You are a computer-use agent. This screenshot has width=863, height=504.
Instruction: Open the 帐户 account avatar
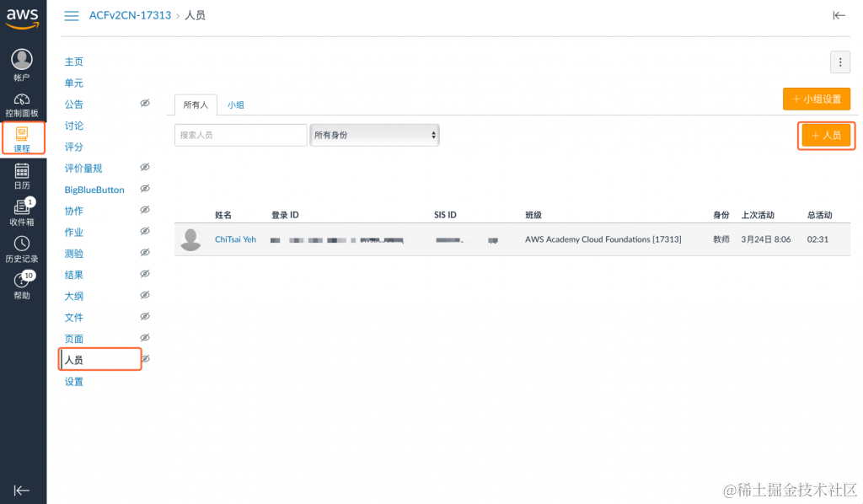pos(22,60)
